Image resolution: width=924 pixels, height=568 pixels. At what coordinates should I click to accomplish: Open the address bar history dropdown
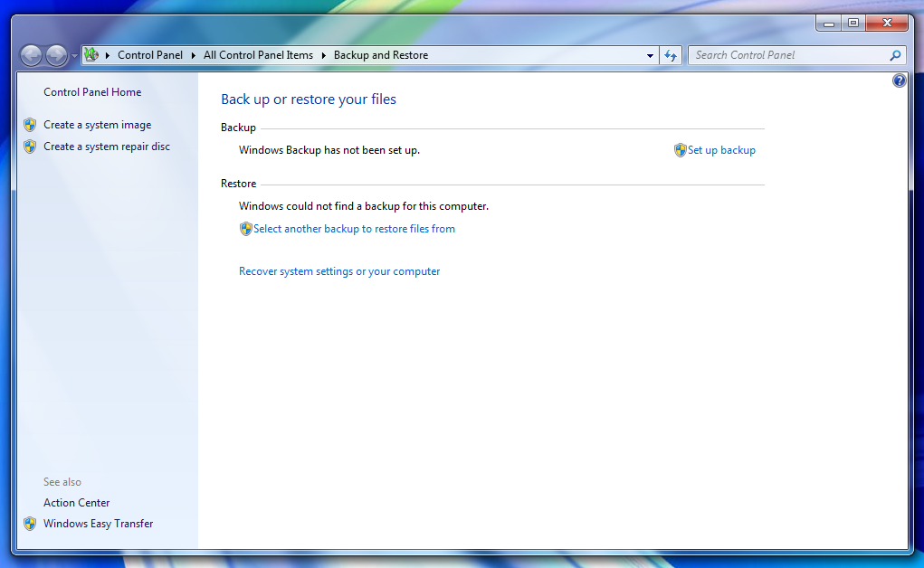(650, 55)
